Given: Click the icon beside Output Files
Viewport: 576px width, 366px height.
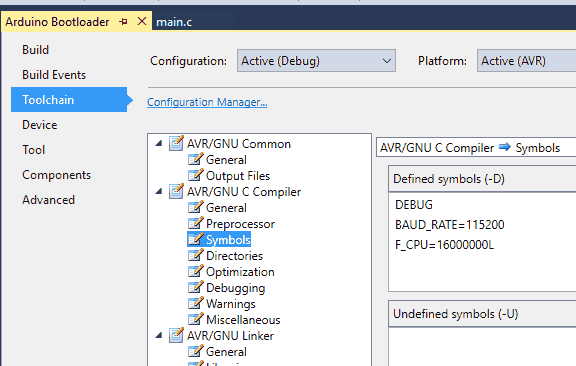Looking at the screenshot, I should [x=195, y=175].
